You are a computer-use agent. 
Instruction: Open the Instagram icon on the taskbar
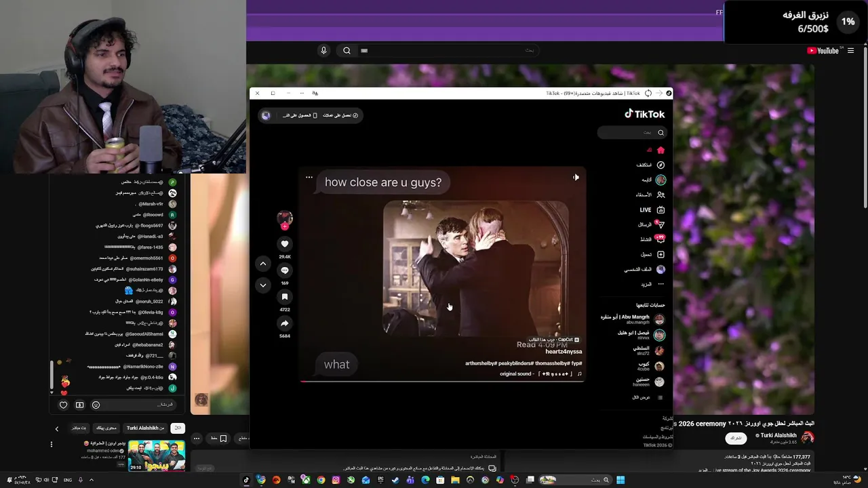click(336, 480)
